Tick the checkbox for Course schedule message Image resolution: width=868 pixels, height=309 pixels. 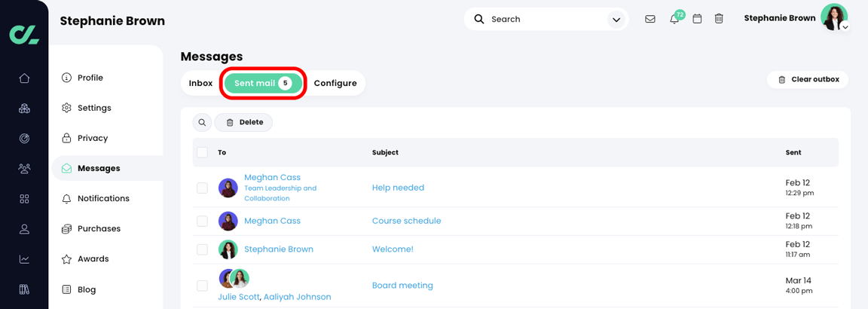point(202,221)
